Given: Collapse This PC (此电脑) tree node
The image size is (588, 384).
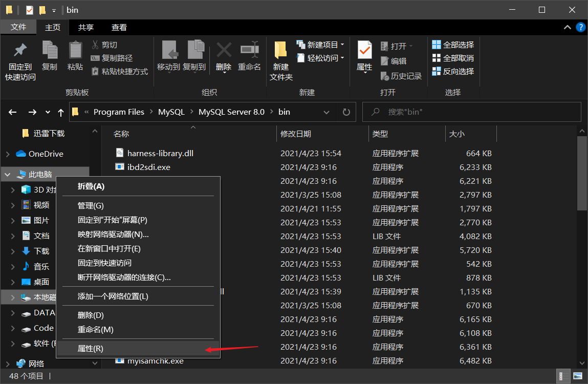Looking at the screenshot, I should tap(8, 175).
